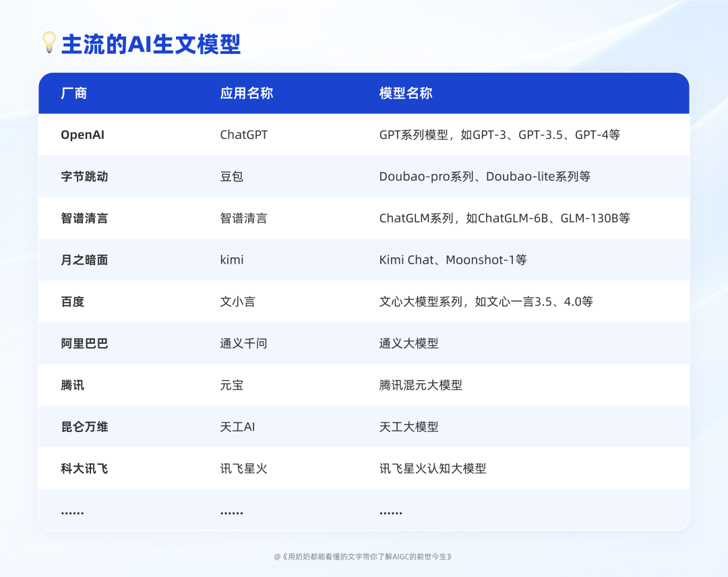
Task: Click the GPT系列模型 description cell
Action: tap(499, 135)
